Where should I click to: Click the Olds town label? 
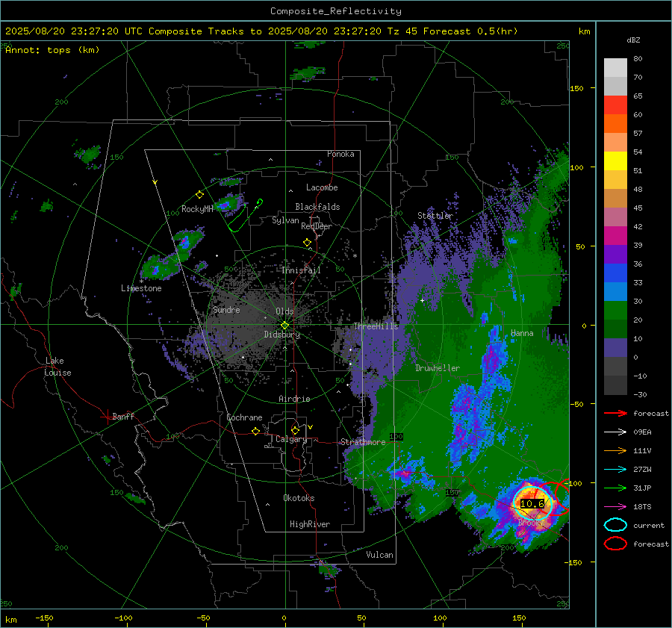pyautogui.click(x=284, y=311)
